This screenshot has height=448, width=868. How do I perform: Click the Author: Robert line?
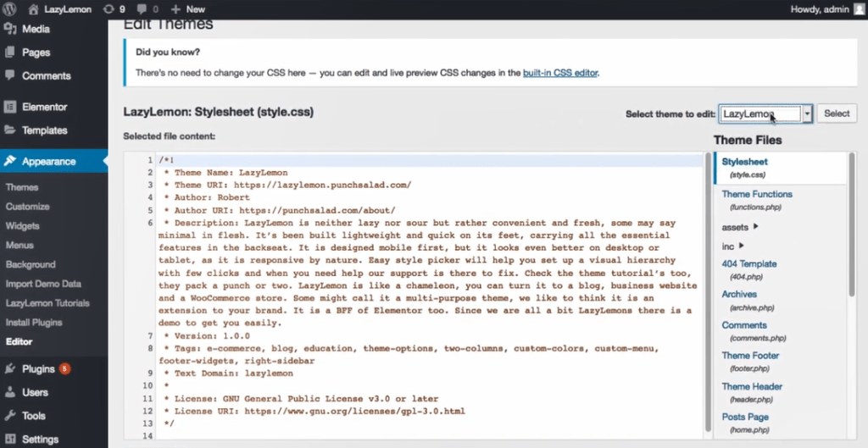coord(207,197)
